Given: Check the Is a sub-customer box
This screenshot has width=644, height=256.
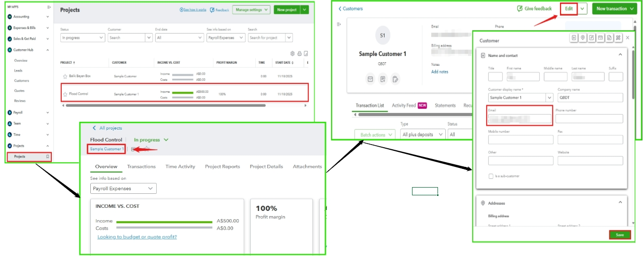Looking at the screenshot, I should point(490,176).
